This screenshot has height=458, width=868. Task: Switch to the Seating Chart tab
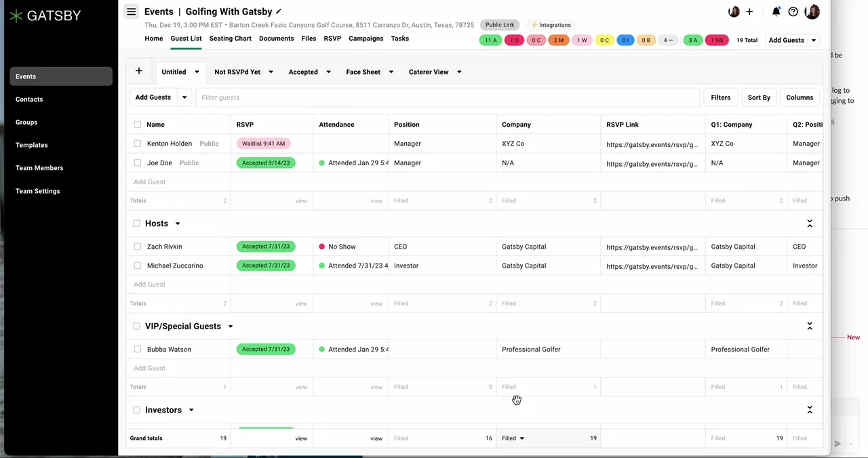231,39
